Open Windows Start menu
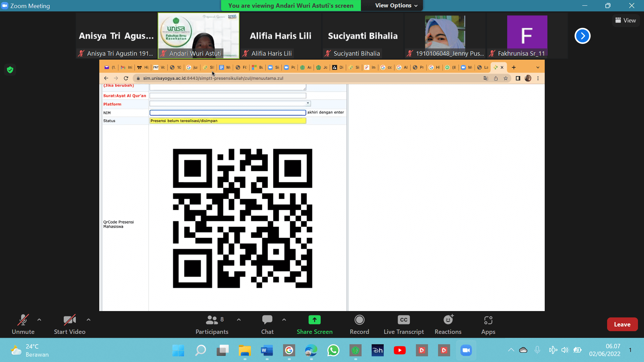 tap(178, 351)
